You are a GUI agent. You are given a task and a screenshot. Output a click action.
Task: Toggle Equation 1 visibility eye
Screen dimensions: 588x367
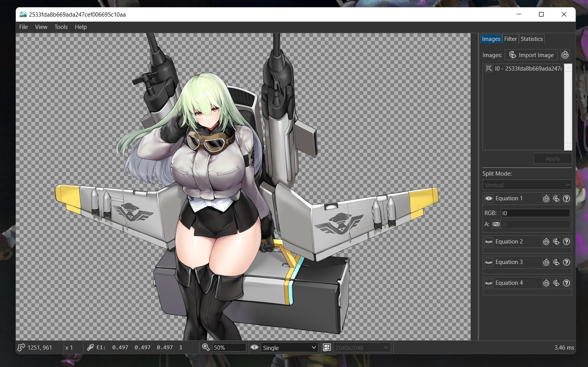[489, 198]
